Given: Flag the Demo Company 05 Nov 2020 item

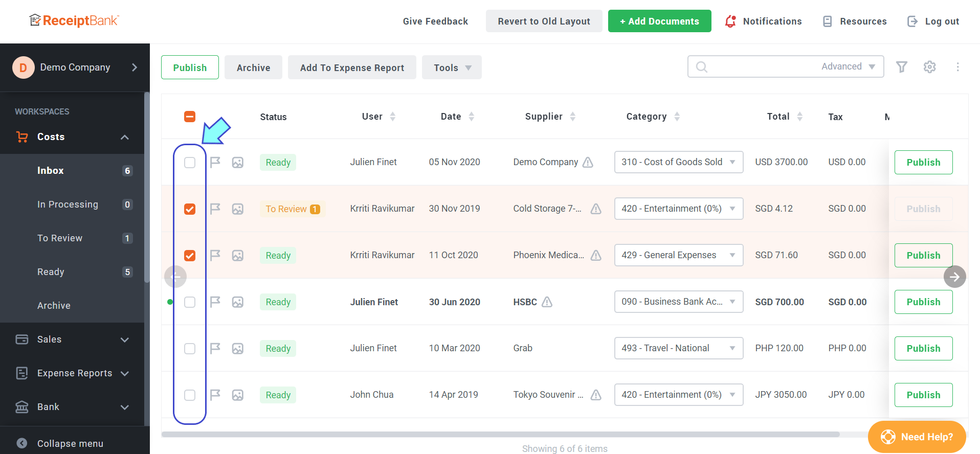Looking at the screenshot, I should [215, 162].
